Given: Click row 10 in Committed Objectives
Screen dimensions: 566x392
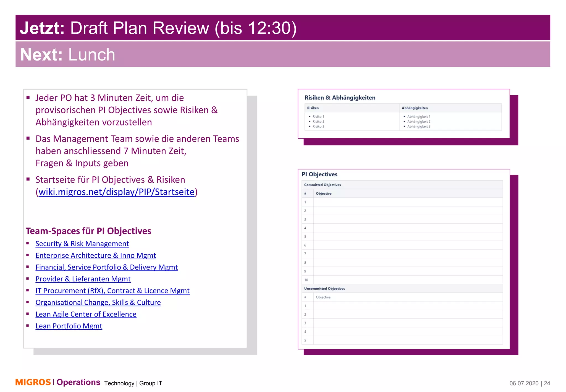Looking at the screenshot, I should (x=402, y=280).
